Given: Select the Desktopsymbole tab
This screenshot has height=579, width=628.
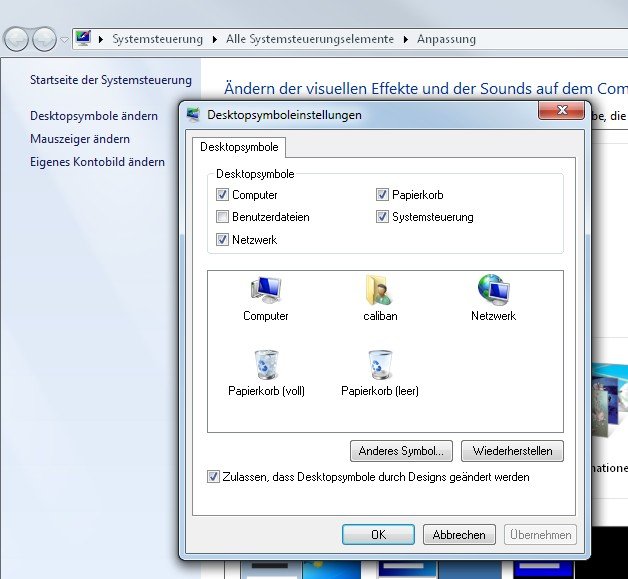Looking at the screenshot, I should coord(239,147).
